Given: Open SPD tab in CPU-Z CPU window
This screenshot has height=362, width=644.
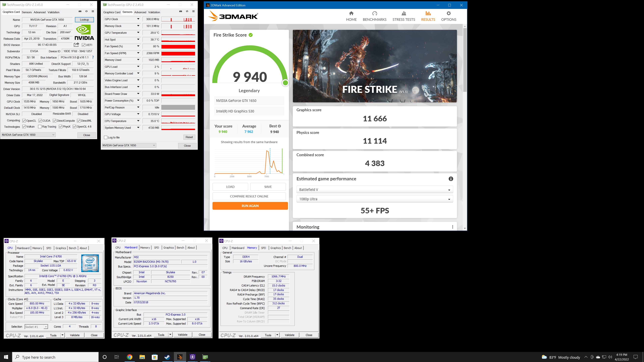Looking at the screenshot, I should pos(49,248).
